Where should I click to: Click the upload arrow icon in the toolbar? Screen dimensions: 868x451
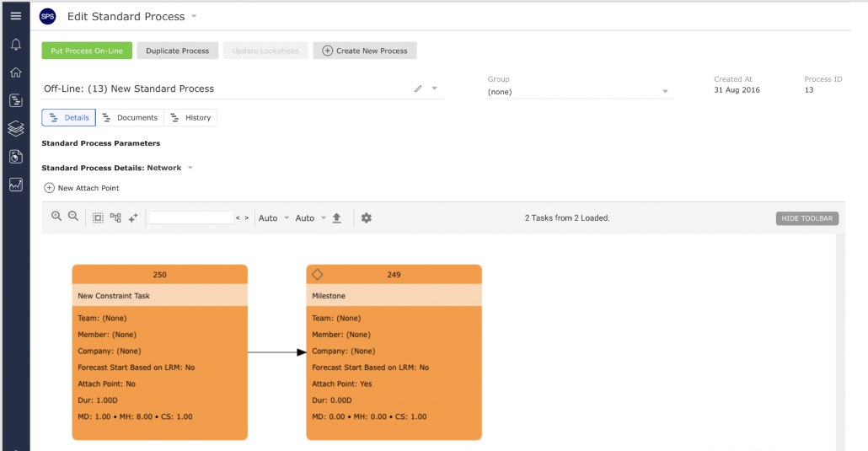tap(336, 217)
